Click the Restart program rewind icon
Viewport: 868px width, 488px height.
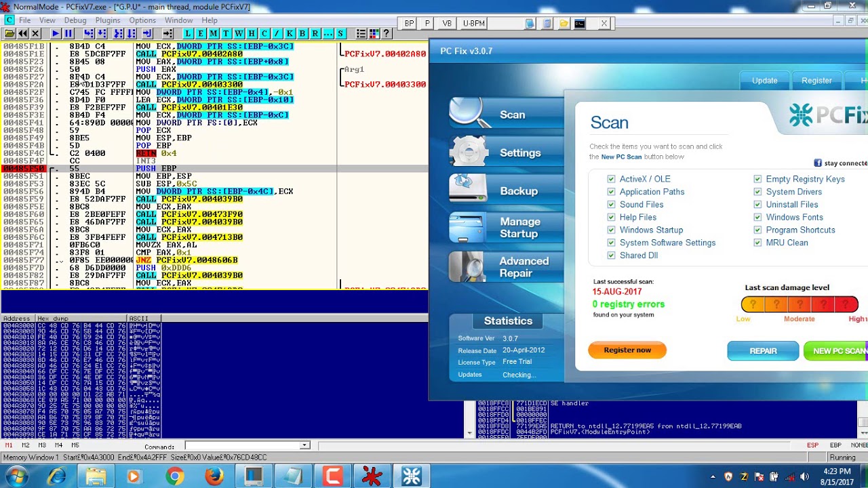tap(22, 33)
